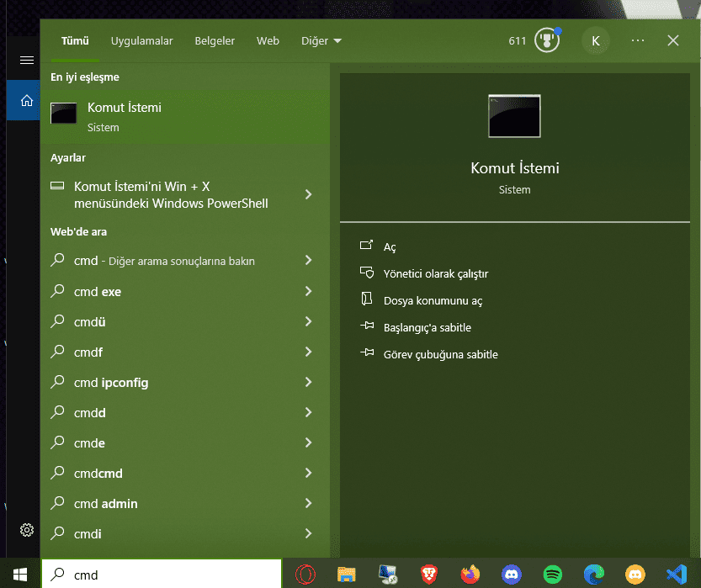Image resolution: width=701 pixels, height=588 pixels.
Task: Expand the arrow beside "cmdü"
Action: coord(309,321)
